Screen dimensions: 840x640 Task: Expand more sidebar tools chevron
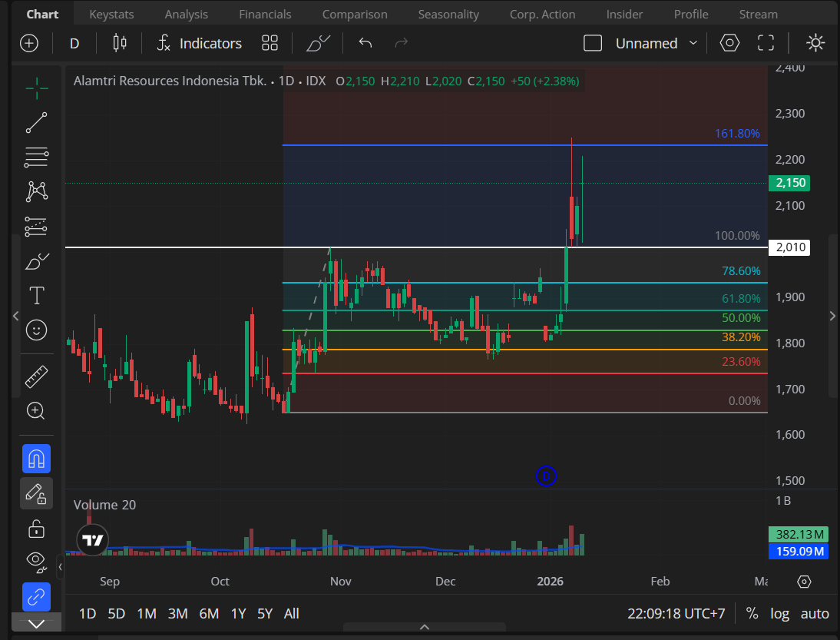tap(36, 624)
